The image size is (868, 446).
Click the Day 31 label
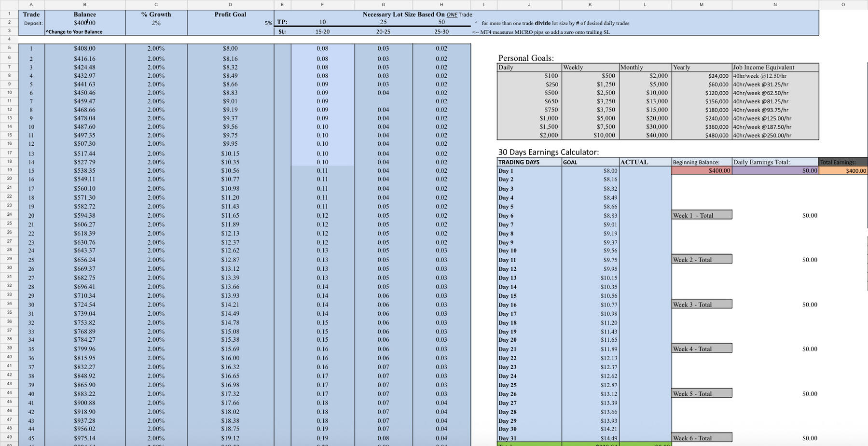(529, 438)
